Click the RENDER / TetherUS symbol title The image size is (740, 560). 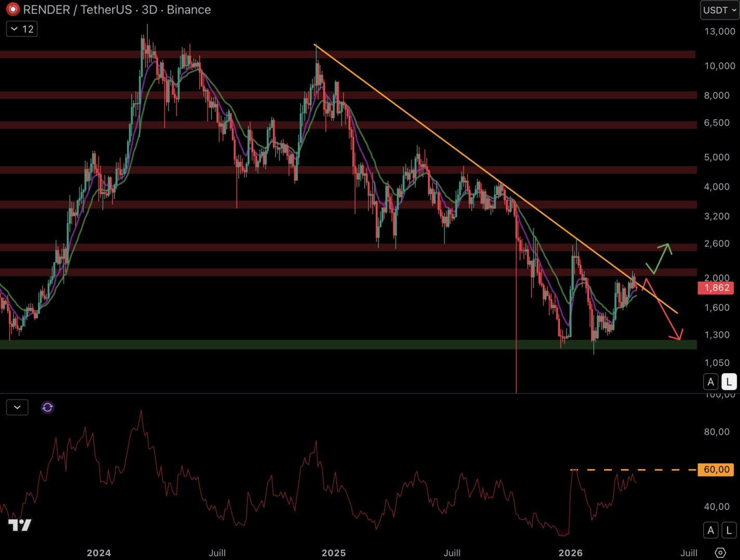point(117,9)
